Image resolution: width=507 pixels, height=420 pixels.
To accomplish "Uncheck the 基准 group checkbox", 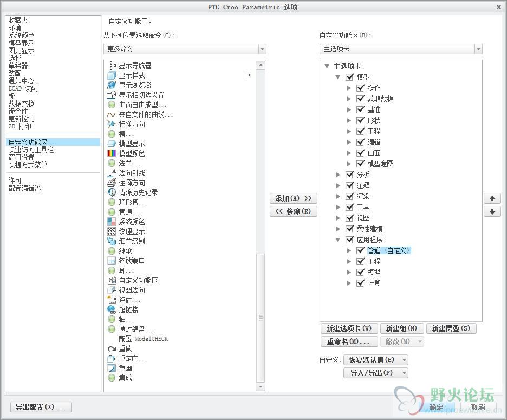I will [361, 109].
